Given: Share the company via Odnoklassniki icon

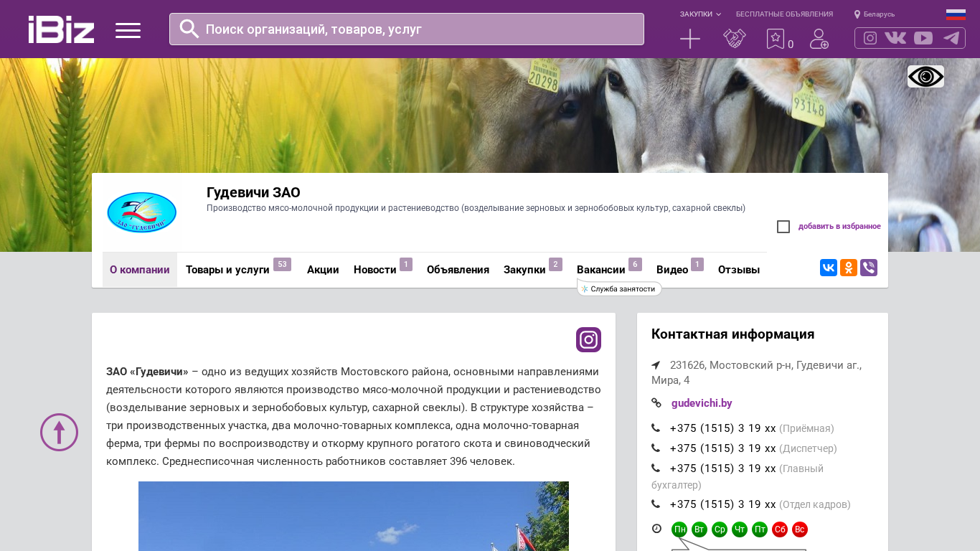Looking at the screenshot, I should click(x=849, y=268).
